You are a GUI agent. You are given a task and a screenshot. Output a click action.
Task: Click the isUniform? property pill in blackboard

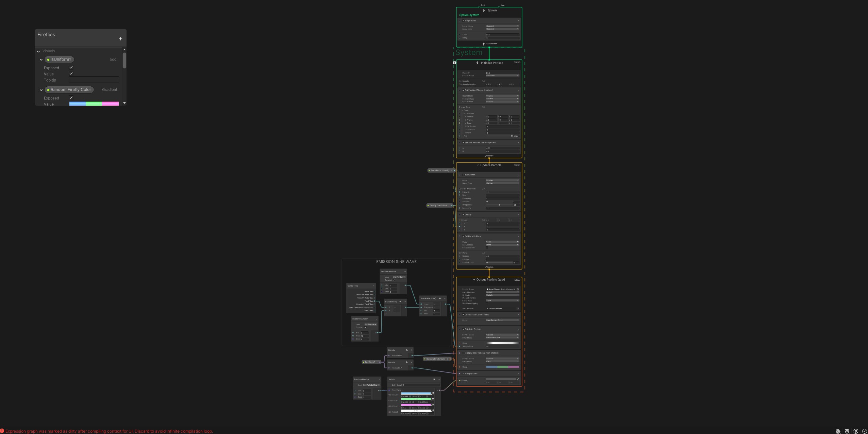[60, 59]
